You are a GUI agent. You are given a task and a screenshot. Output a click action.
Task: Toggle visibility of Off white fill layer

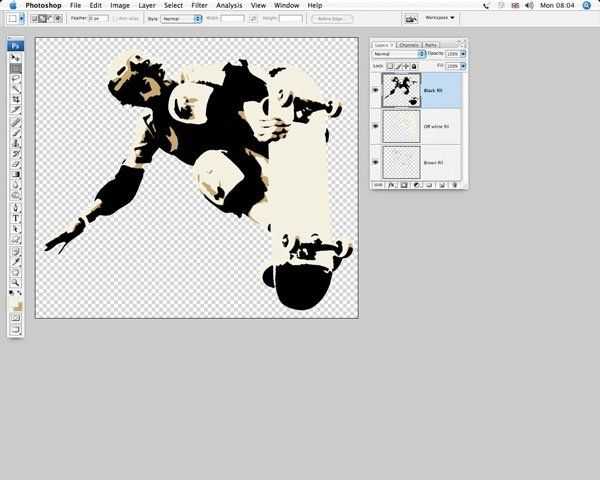point(376,126)
